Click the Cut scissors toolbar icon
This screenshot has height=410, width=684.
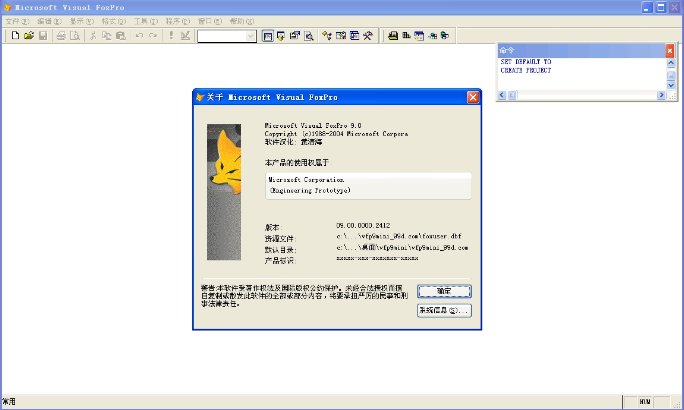pos(93,36)
